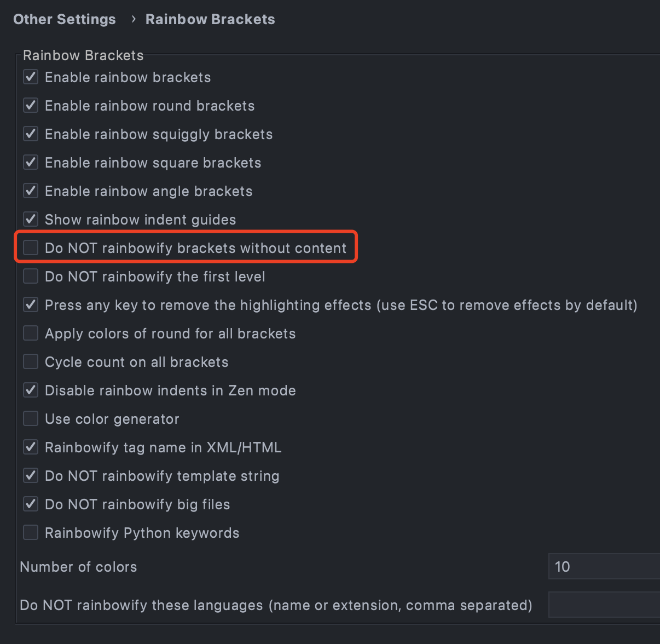Disable rainbow indents in Zen mode setting

click(x=31, y=390)
